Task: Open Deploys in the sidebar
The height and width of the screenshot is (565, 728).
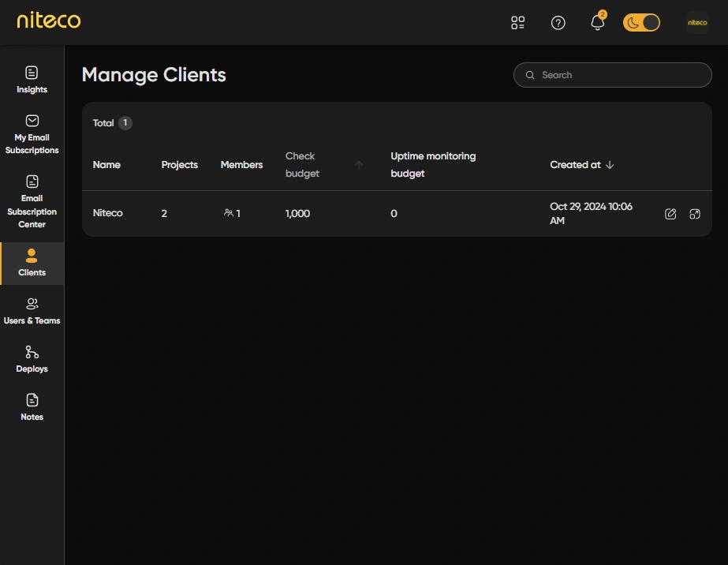Action: [32, 359]
